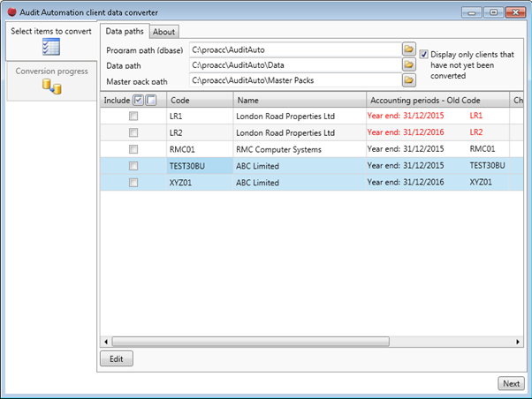532x399 pixels.
Task: Tick the Include checkbox for XYZ01
Action: click(x=133, y=183)
